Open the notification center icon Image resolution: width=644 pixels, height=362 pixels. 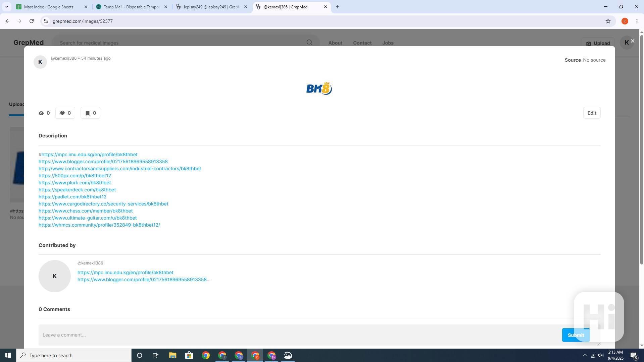(634, 356)
